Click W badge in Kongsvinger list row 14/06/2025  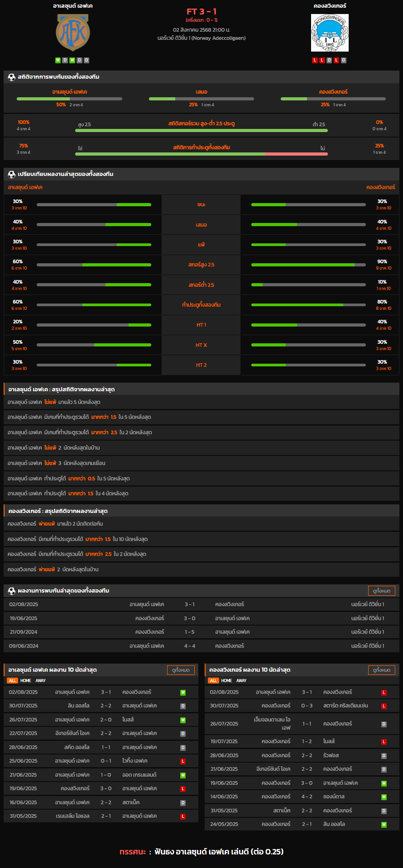384,797
